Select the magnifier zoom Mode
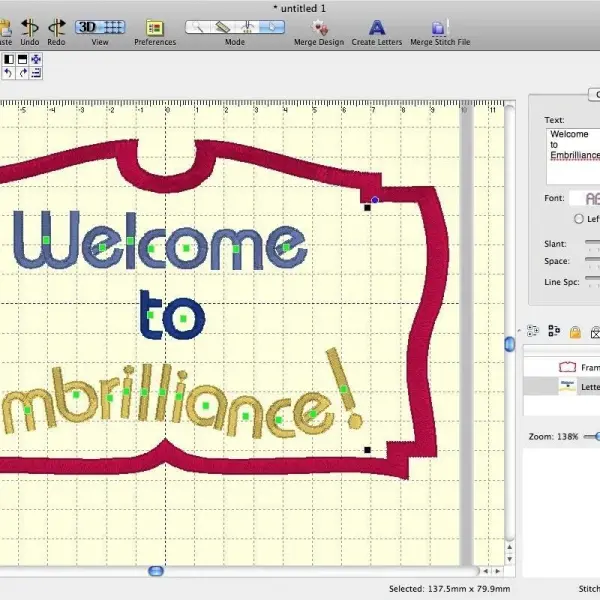 coord(197,27)
